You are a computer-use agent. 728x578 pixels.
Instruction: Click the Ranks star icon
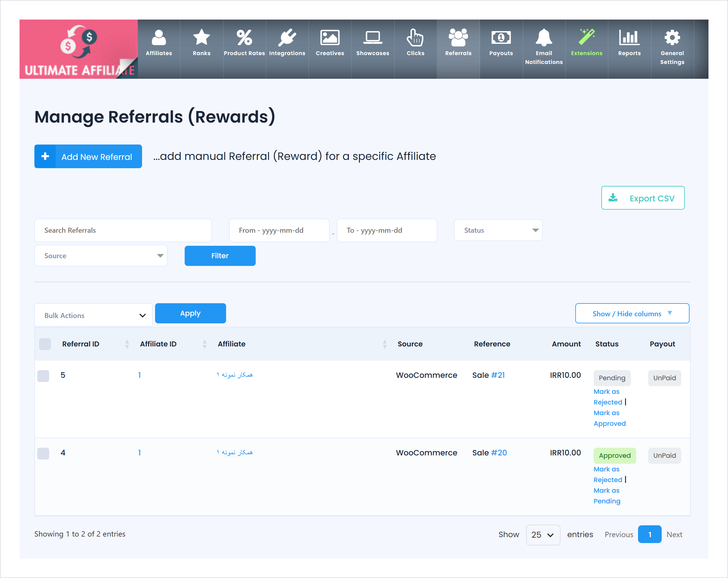tap(202, 37)
